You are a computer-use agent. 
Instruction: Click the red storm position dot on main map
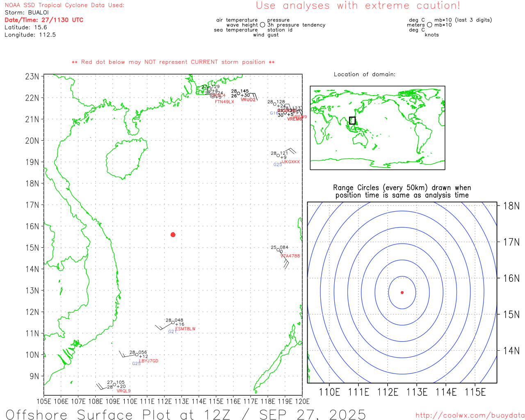pos(173,235)
